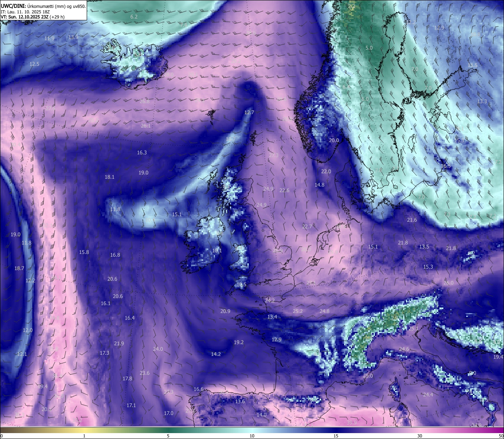Click the 24.0 value in the Atlantic
The image size is (504, 439).
[158, 349]
